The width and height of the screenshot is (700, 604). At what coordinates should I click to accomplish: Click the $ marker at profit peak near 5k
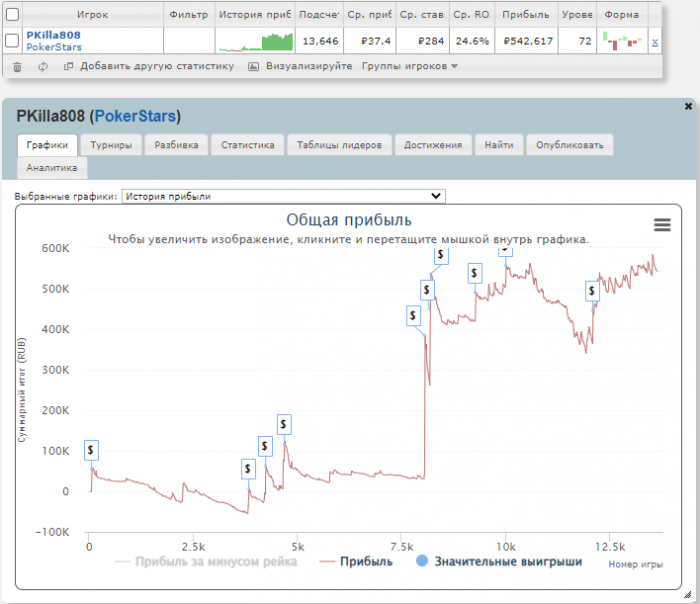point(284,425)
